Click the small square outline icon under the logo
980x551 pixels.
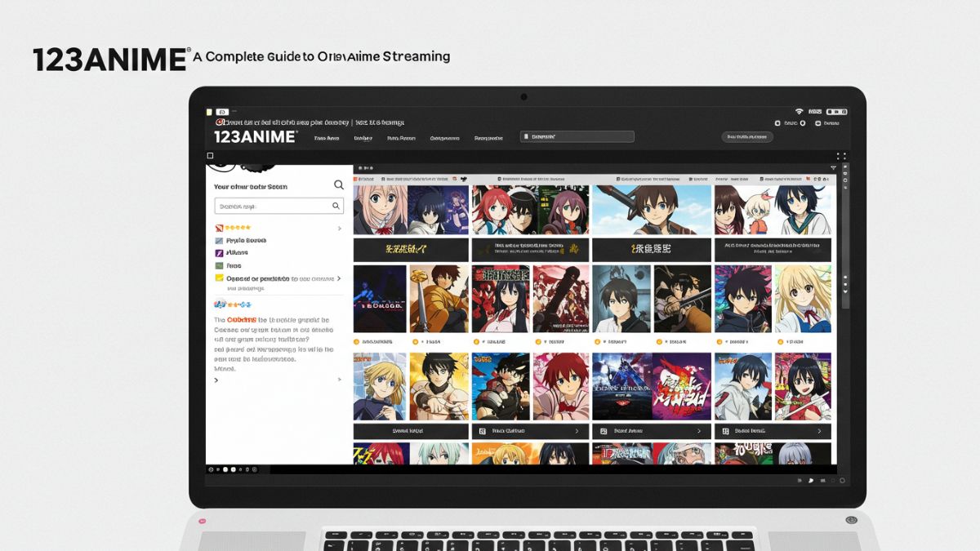point(210,155)
